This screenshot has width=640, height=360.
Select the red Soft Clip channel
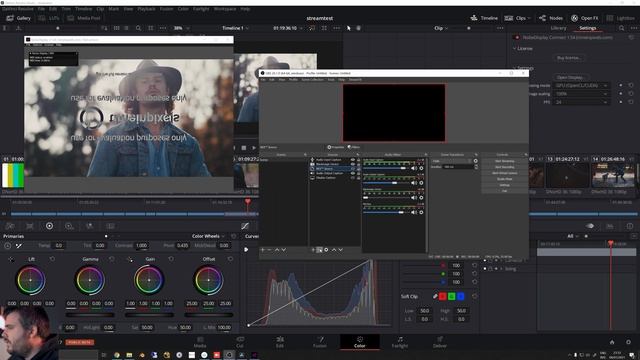(442, 296)
